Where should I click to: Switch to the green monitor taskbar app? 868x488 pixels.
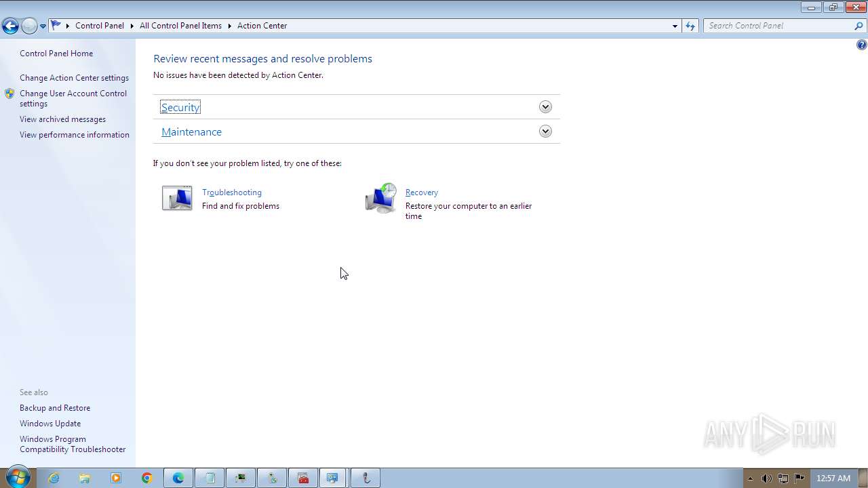click(241, 478)
